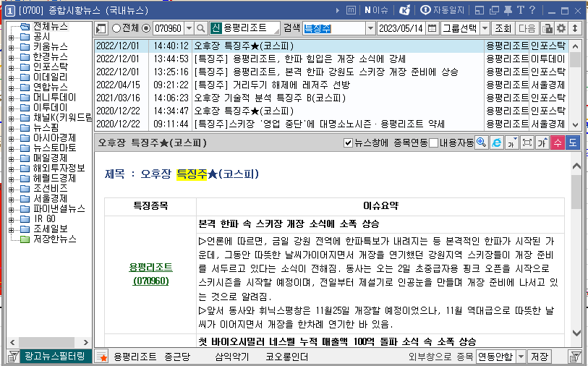
Task: Select 저장한뉴스 folder in the tree
Action: pos(55,239)
